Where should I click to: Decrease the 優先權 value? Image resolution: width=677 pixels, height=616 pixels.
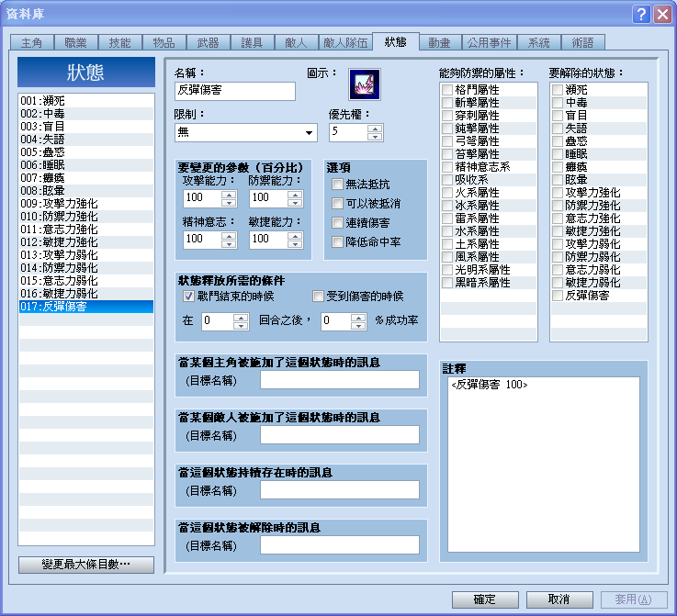375,137
